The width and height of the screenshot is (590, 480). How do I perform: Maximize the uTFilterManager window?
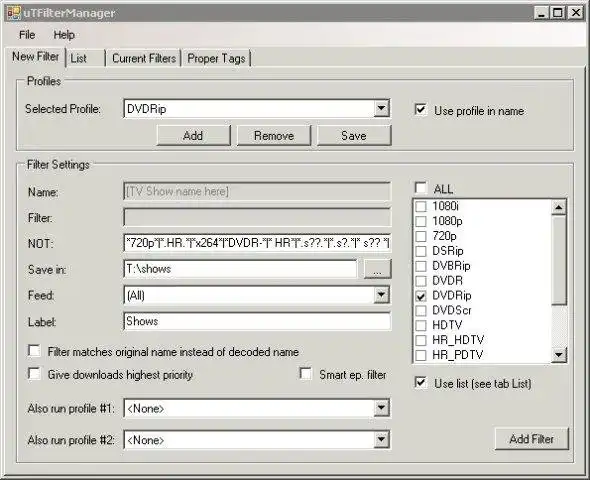(x=558, y=13)
